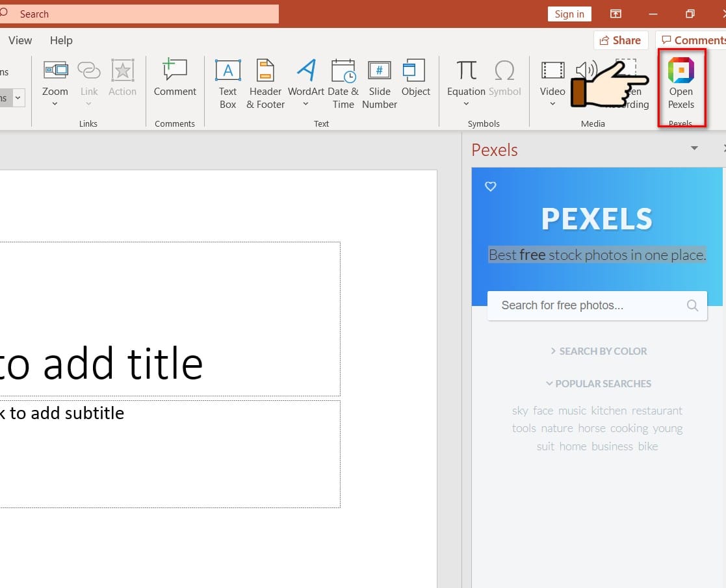Open the Pexels pane options arrow
Viewport: 726px width, 588px height.
tap(694, 148)
